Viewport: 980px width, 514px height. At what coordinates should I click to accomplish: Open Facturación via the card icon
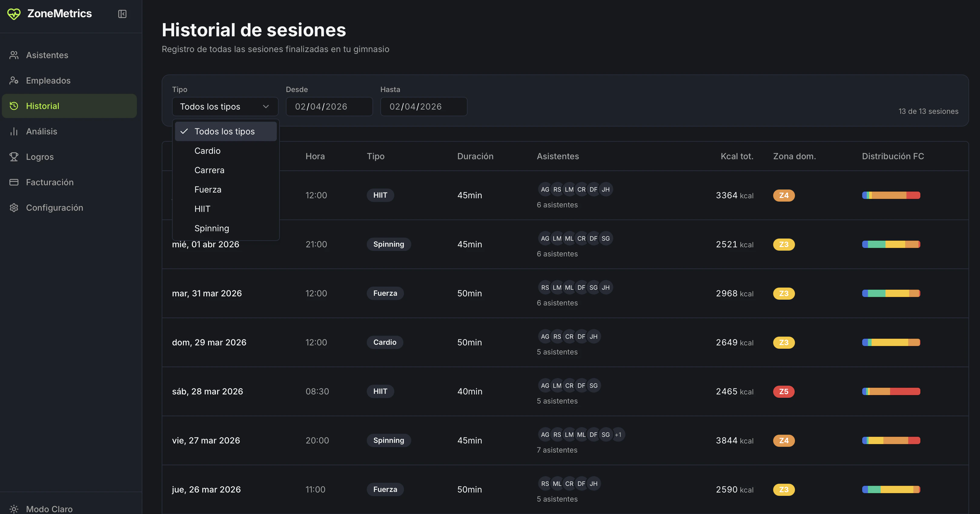(14, 182)
